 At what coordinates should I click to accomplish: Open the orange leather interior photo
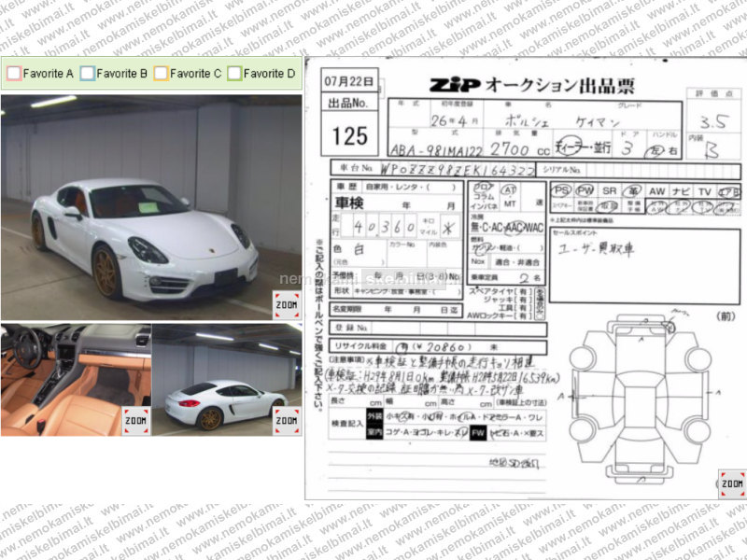(x=76, y=380)
